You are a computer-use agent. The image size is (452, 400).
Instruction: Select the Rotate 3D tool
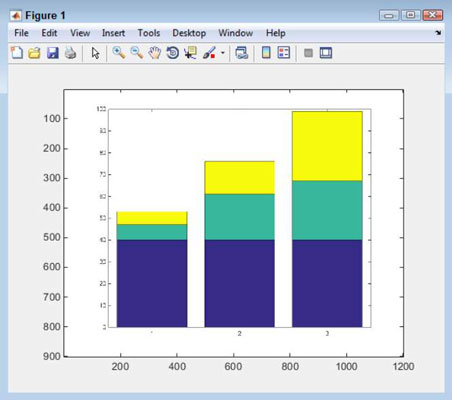point(172,53)
